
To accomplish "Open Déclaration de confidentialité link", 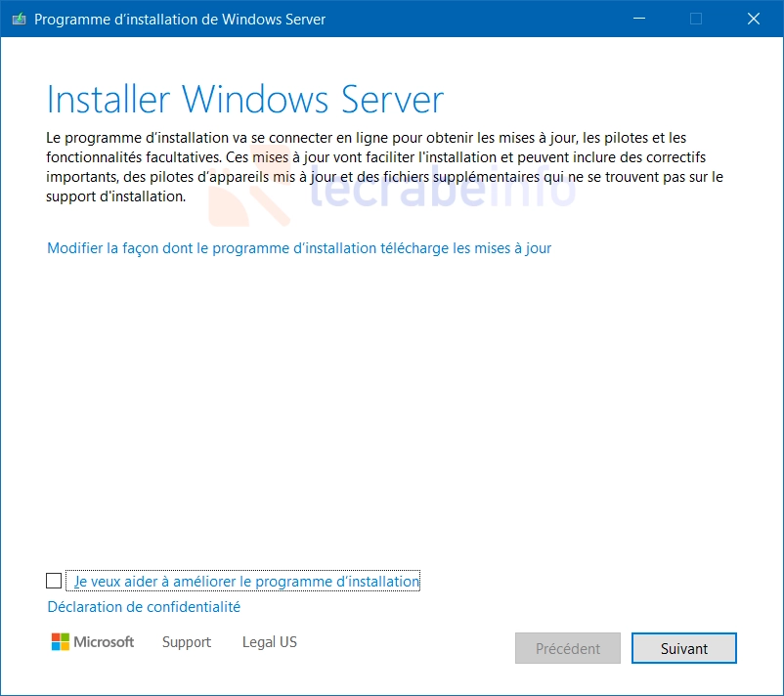I will click(x=144, y=607).
